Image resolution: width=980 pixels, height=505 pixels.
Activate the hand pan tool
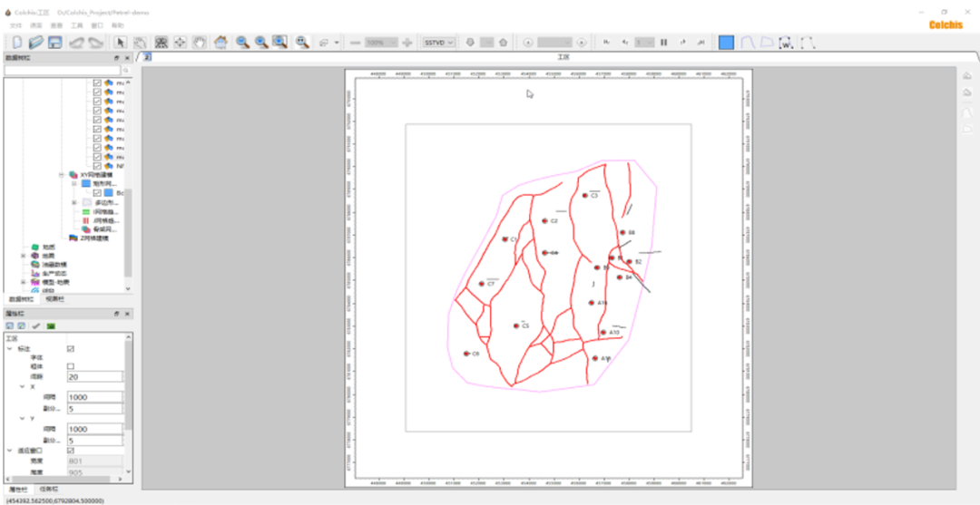pos(198,43)
